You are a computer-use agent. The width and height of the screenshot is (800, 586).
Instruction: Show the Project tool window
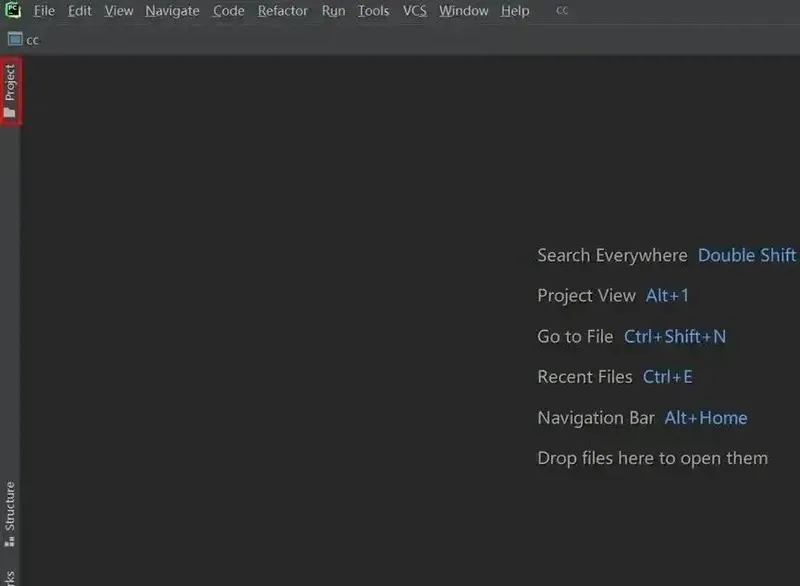click(x=10, y=91)
